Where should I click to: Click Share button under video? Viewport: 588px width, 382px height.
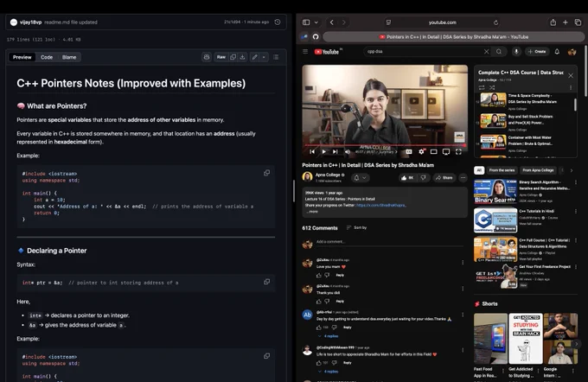(444, 178)
